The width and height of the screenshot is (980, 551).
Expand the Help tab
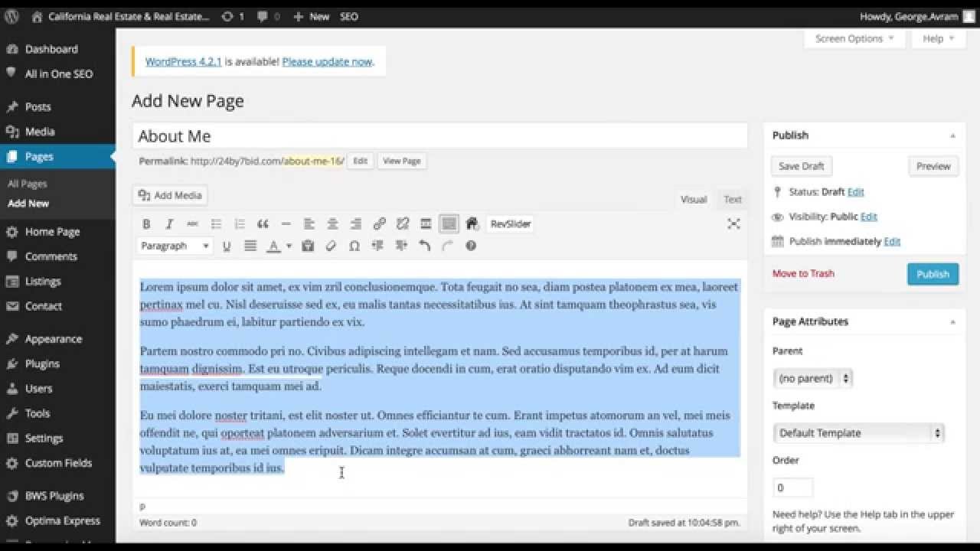pos(939,38)
